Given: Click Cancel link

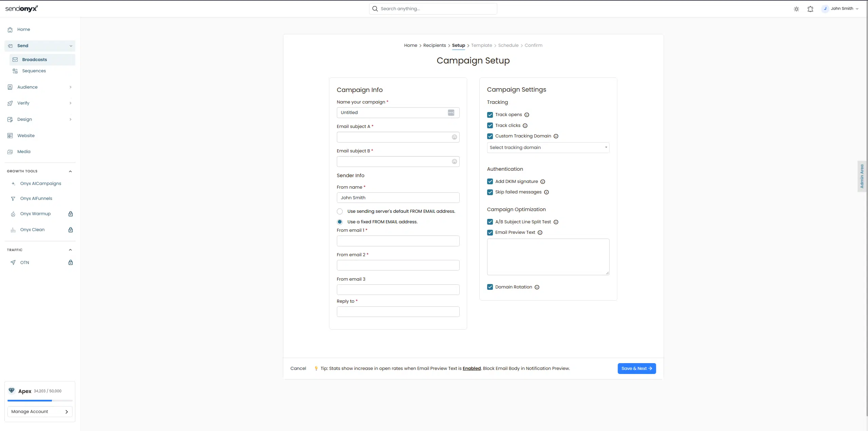Looking at the screenshot, I should coord(298,369).
